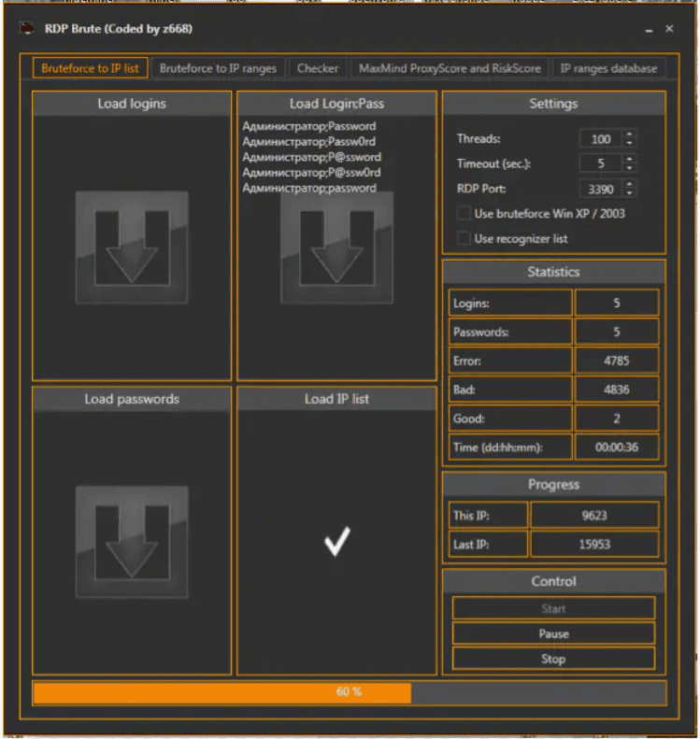Click the Control panel header
The height and width of the screenshot is (739, 700).
click(553, 582)
